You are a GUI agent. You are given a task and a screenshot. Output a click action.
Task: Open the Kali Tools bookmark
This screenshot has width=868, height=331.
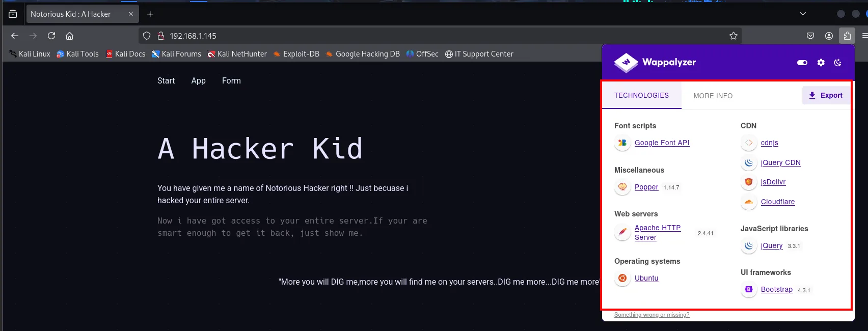point(77,53)
